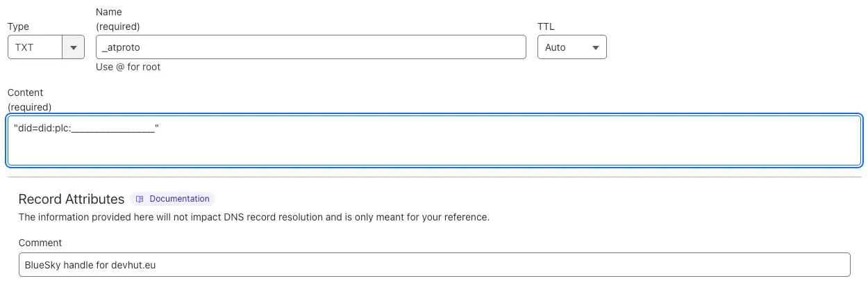Click the TTL field label

546,26
